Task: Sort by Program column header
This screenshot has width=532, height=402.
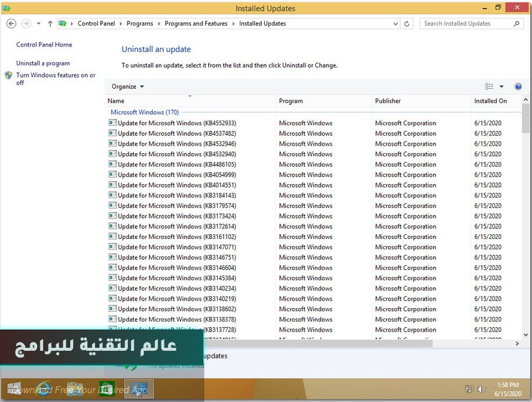Action: point(324,101)
